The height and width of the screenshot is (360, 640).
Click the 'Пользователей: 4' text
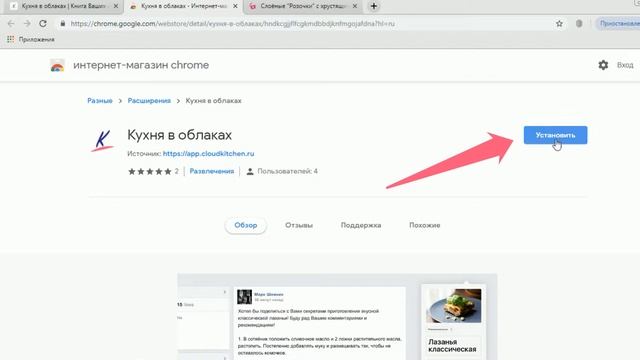point(287,171)
